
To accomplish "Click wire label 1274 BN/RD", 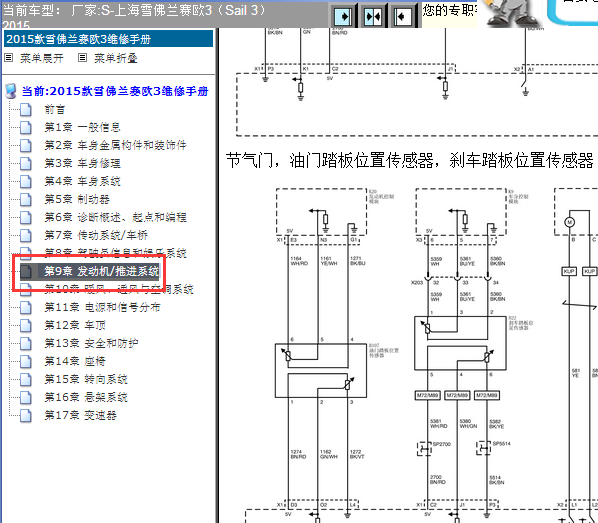I will tap(298, 454).
